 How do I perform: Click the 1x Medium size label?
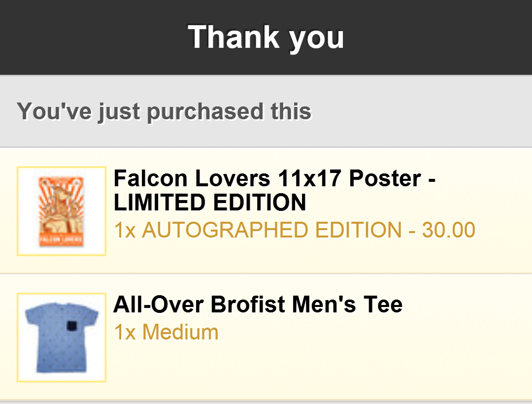coord(166,332)
